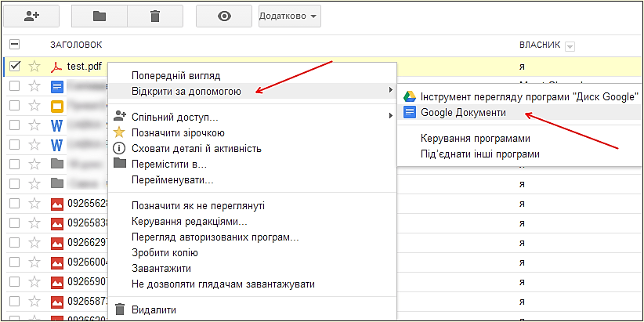Click Керування програмами in submenu

pyautogui.click(x=519, y=139)
